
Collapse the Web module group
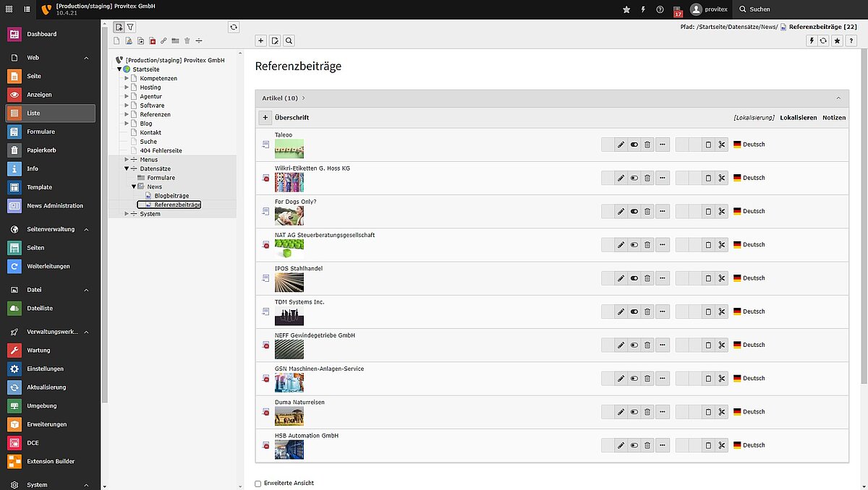(x=86, y=57)
